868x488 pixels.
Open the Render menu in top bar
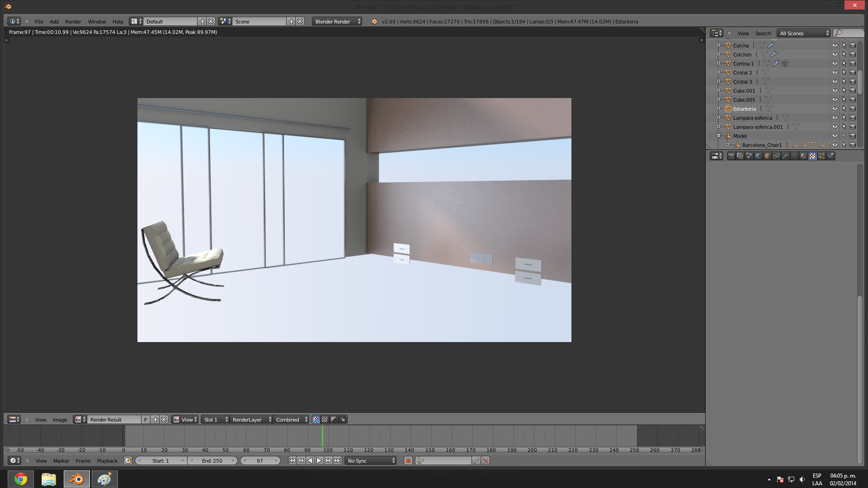(x=73, y=21)
